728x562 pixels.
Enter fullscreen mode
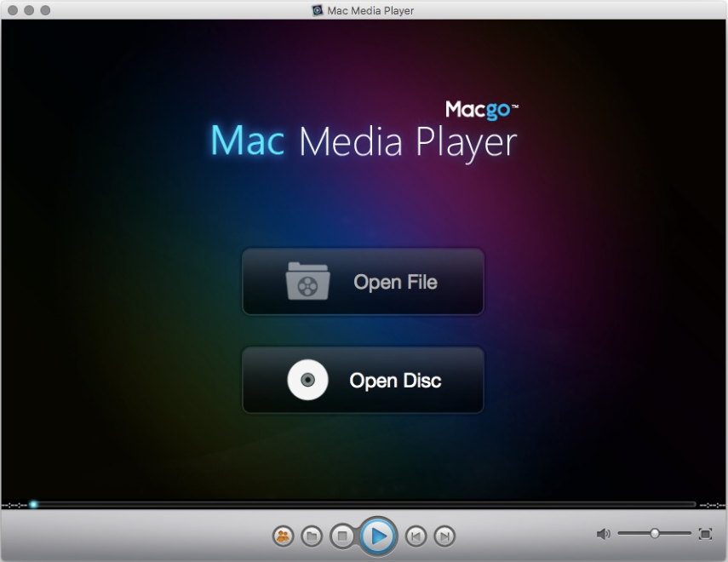pyautogui.click(x=706, y=534)
